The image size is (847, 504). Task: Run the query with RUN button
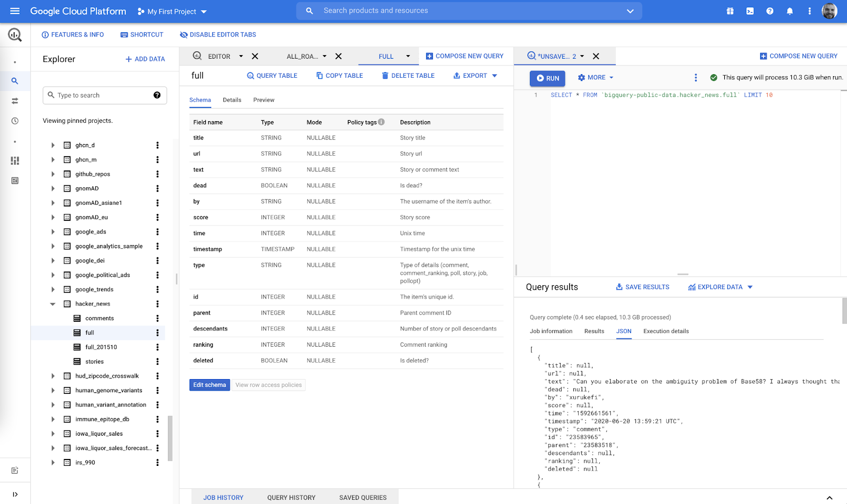click(547, 78)
